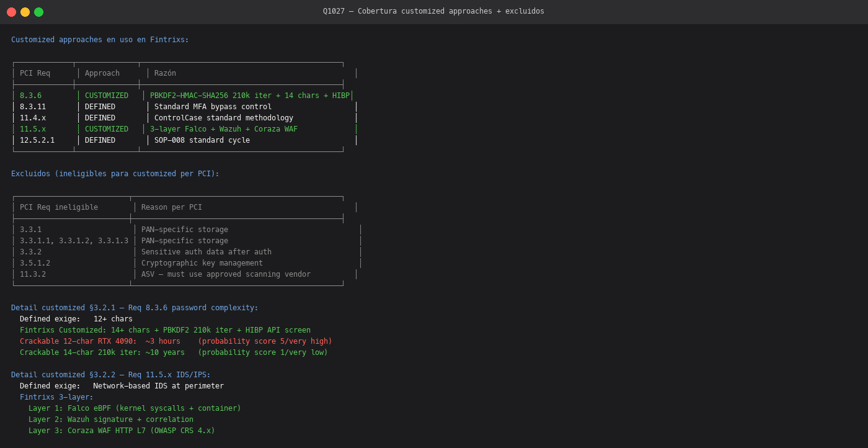
Task: Click the red "Crackable 12-char RTX 4090" line
Action: coord(176,341)
